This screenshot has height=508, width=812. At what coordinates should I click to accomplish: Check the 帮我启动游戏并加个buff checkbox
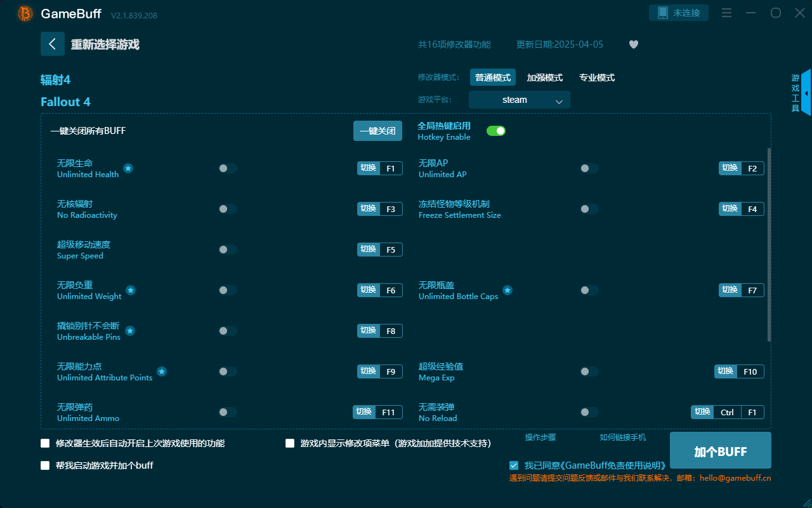click(45, 465)
